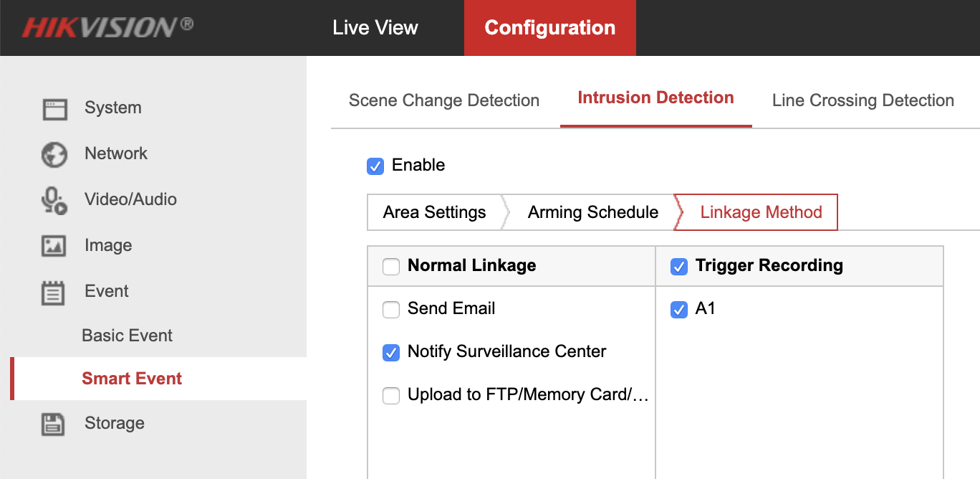This screenshot has width=980, height=479.
Task: Disable the Enable intrusion detection checkbox
Action: click(x=375, y=166)
